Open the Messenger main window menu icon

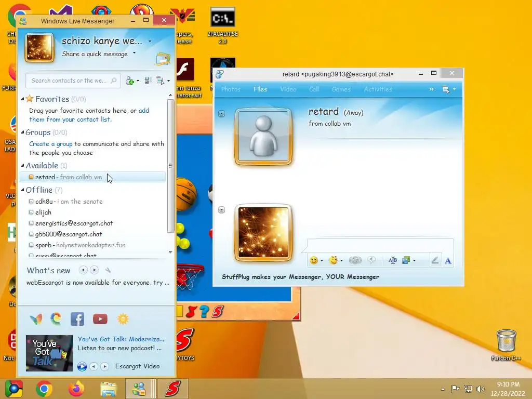(160, 81)
